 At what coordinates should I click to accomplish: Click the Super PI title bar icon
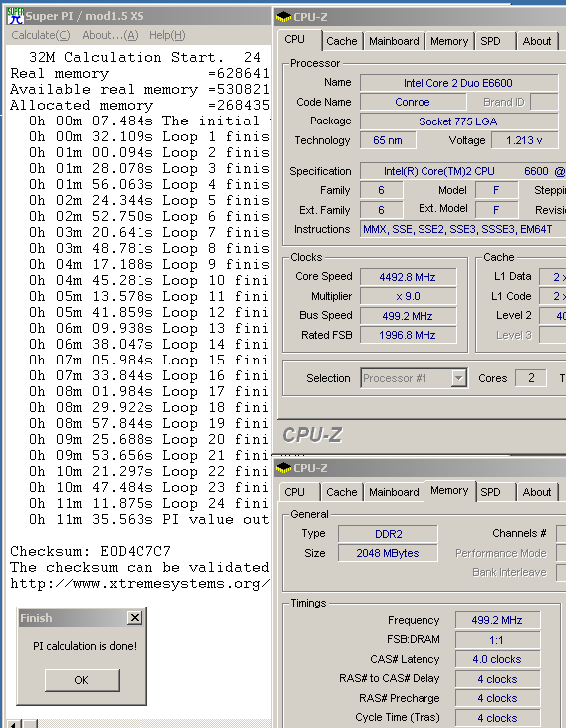tap(15, 16)
